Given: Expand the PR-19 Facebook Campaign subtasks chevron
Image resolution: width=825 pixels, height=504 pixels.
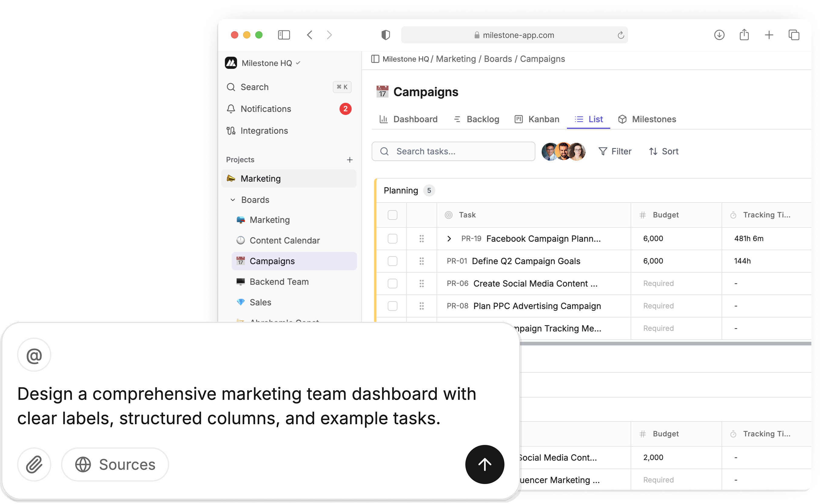Looking at the screenshot, I should pyautogui.click(x=449, y=238).
